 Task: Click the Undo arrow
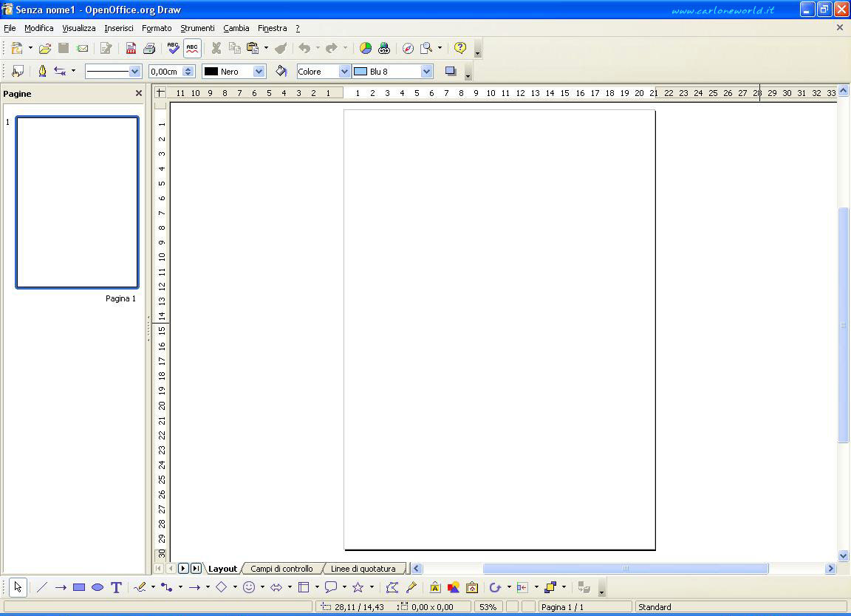click(304, 48)
